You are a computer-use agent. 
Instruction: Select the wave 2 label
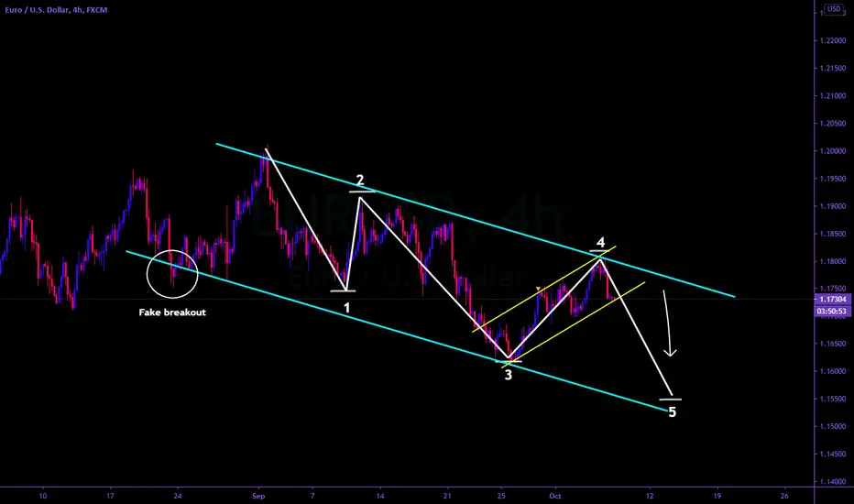(360, 180)
